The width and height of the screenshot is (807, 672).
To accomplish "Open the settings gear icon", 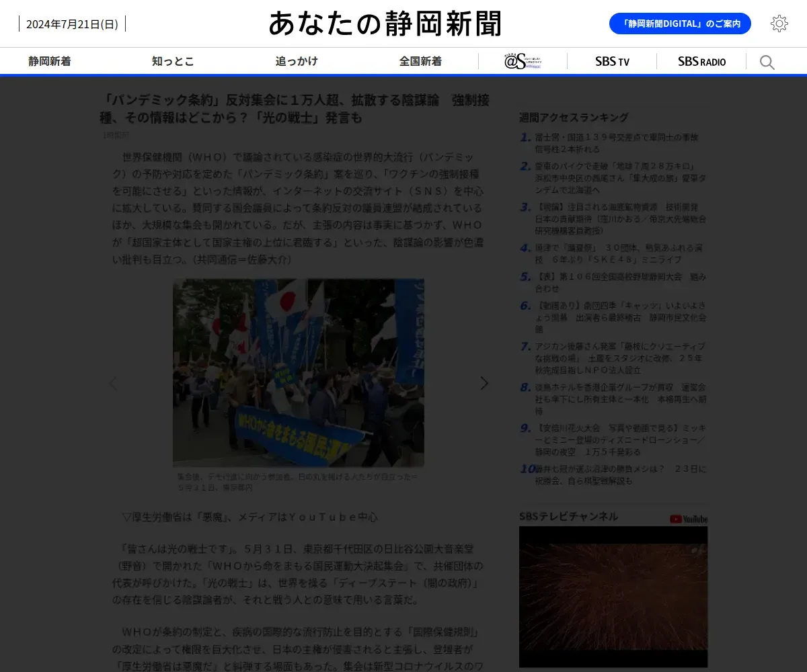I will coord(779,24).
